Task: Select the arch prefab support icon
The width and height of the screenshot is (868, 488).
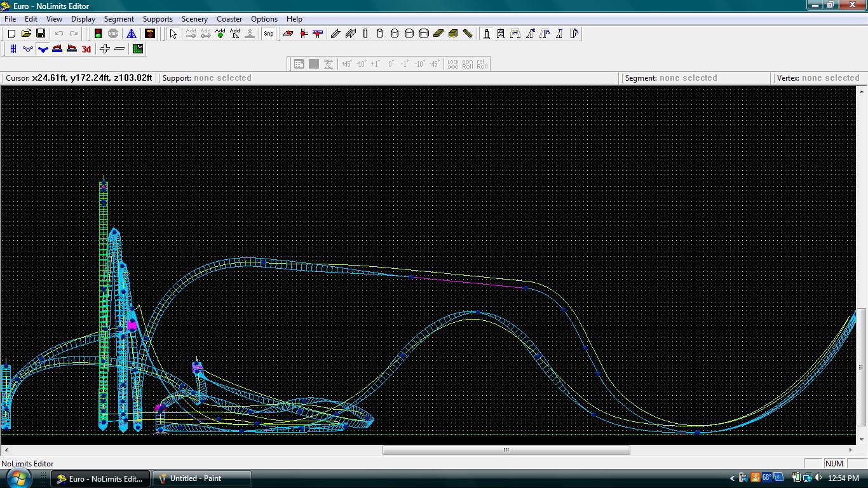Action: (515, 34)
